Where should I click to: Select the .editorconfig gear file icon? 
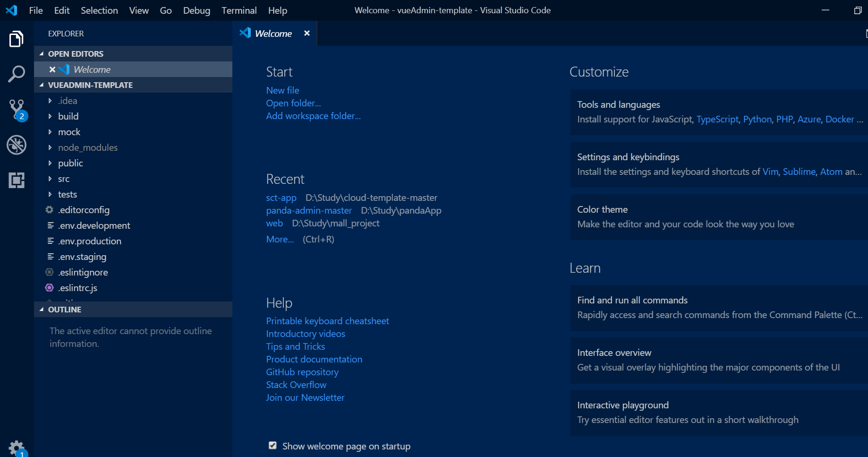(x=49, y=209)
